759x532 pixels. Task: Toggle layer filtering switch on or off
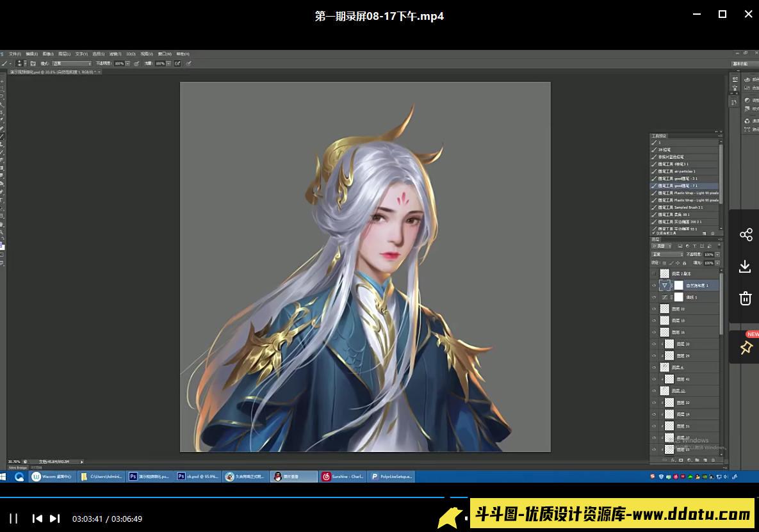tap(719, 245)
